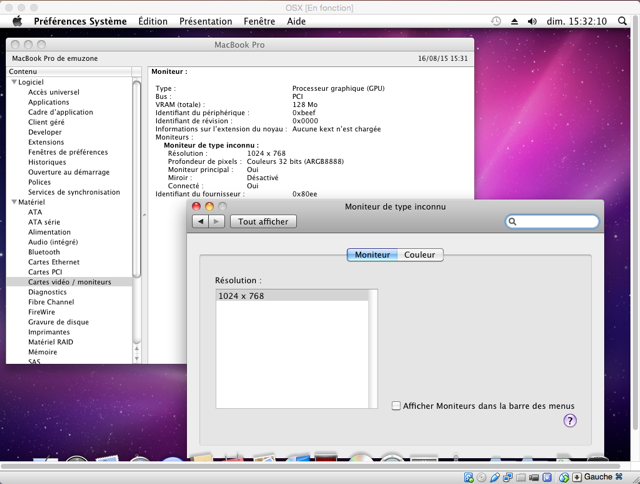Select Cartes vidéo / moniteurs in sidebar

coord(69,282)
